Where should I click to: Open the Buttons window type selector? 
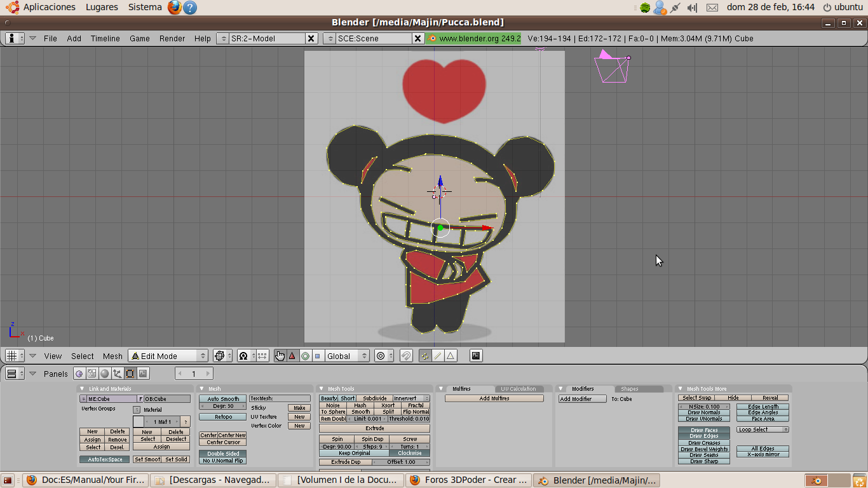[15, 374]
